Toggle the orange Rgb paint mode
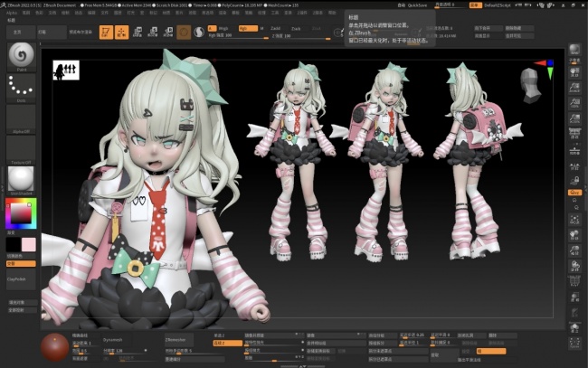The image size is (588, 368). click(x=248, y=28)
